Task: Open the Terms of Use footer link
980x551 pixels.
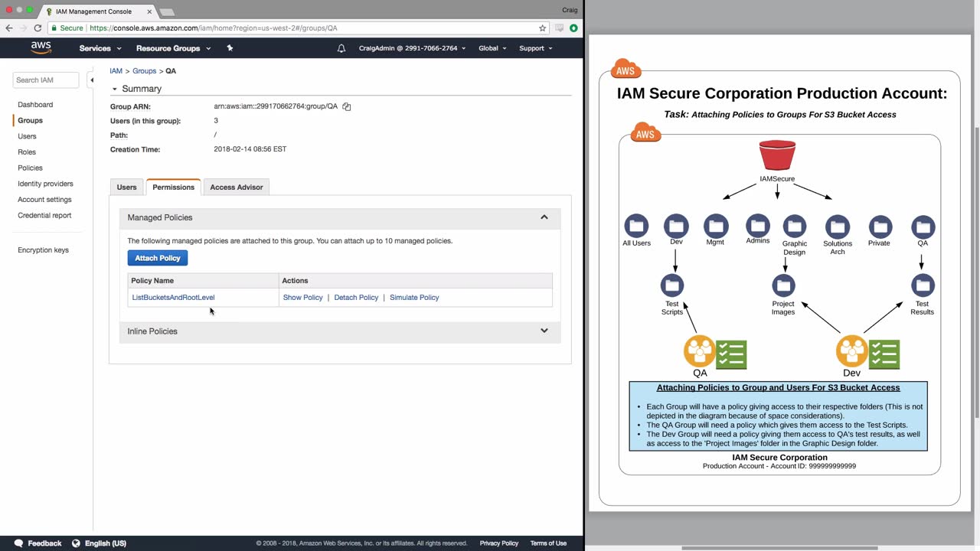Action: click(548, 543)
